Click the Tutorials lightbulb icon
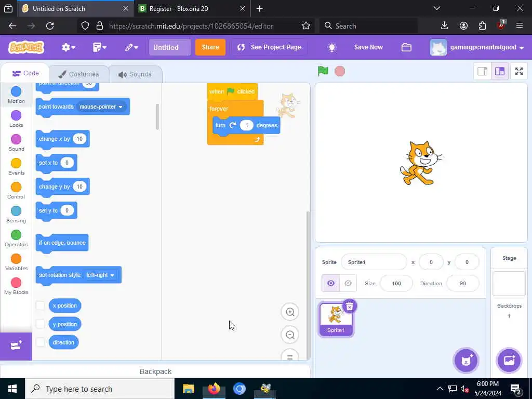The width and height of the screenshot is (532, 399). pyautogui.click(x=332, y=47)
